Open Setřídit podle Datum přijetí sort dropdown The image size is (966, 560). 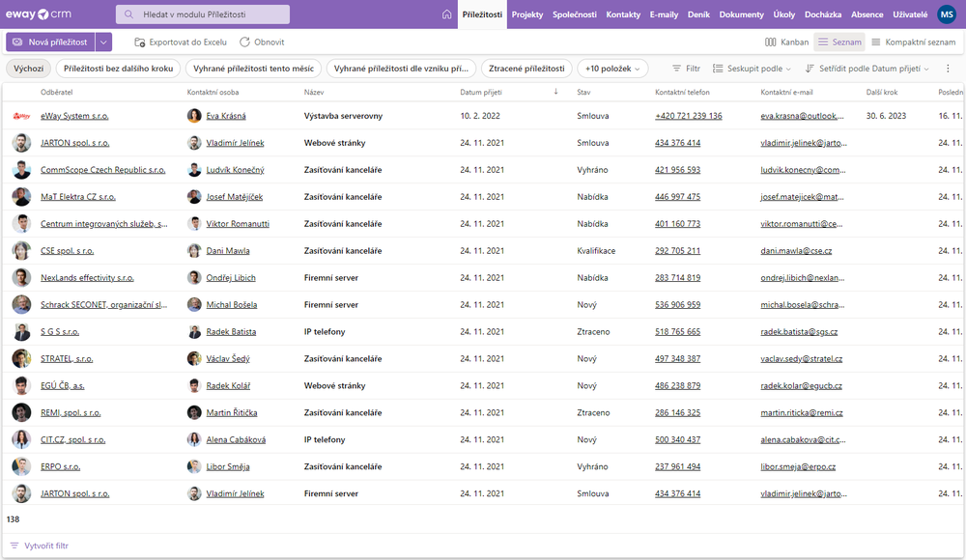tap(867, 69)
